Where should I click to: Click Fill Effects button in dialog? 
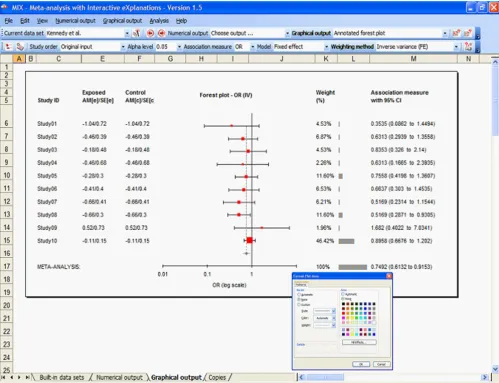[359, 342]
